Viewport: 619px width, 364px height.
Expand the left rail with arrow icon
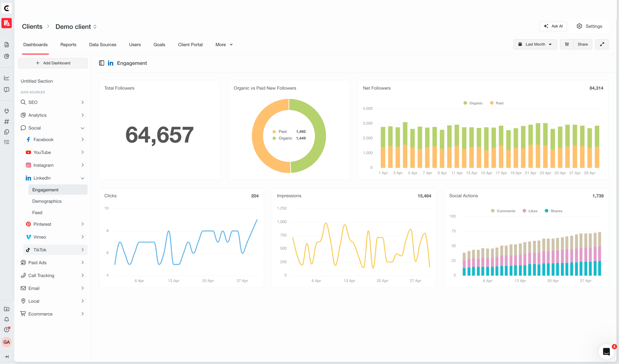tap(7, 357)
